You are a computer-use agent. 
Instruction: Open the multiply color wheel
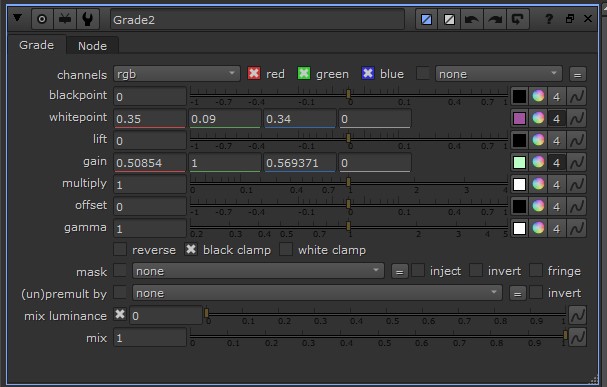click(x=538, y=184)
